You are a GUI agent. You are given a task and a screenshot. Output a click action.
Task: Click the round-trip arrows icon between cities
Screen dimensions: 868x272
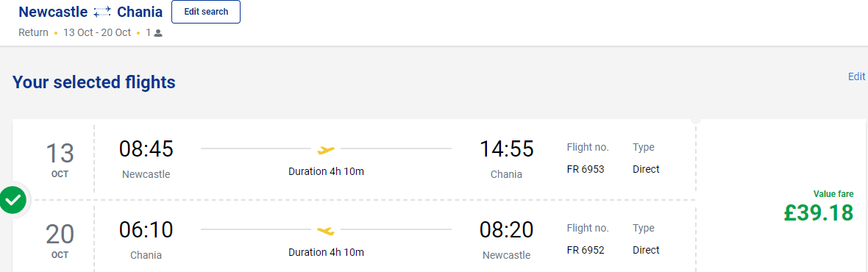[102, 12]
